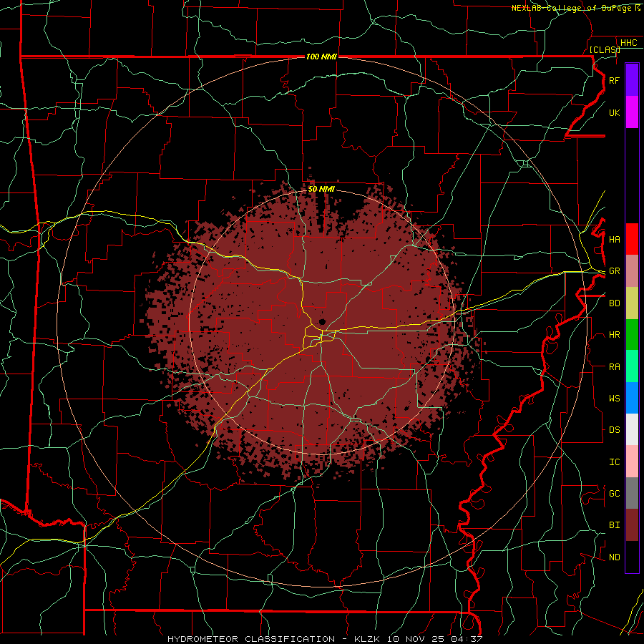Screen dimensions: 644x644
Task: Click the '[CLAS]' units label
Action: 605,49
